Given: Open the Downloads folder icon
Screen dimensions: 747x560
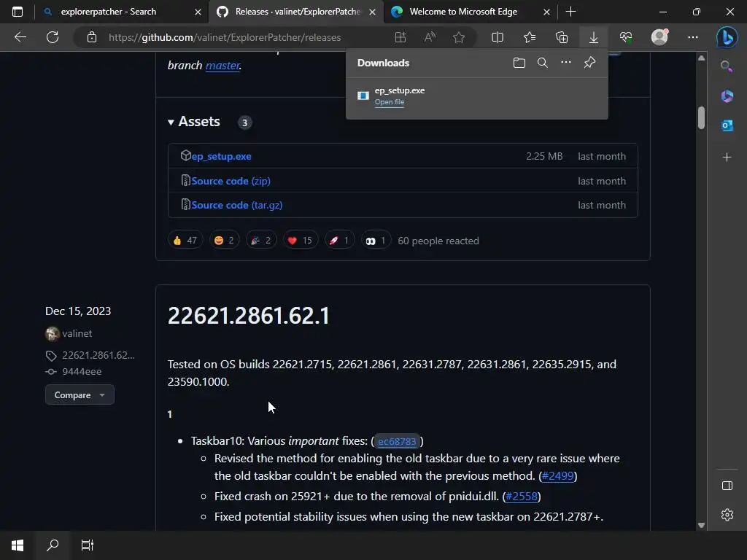Looking at the screenshot, I should coord(519,63).
